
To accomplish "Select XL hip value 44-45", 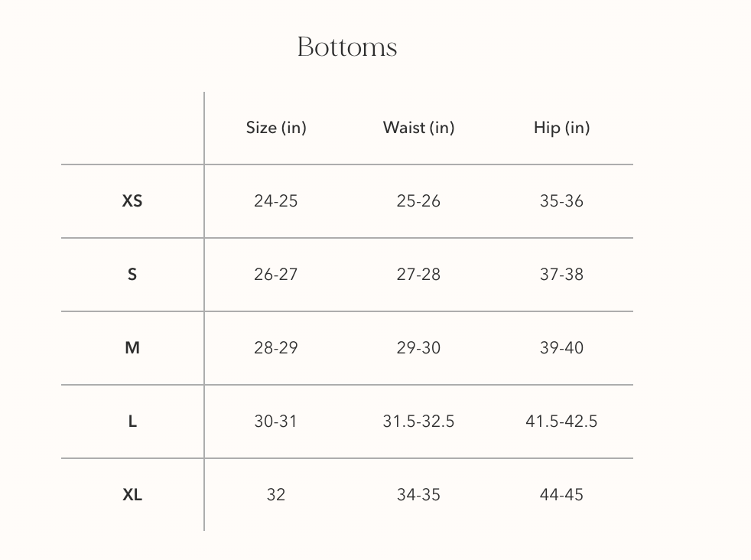I will [x=561, y=495].
